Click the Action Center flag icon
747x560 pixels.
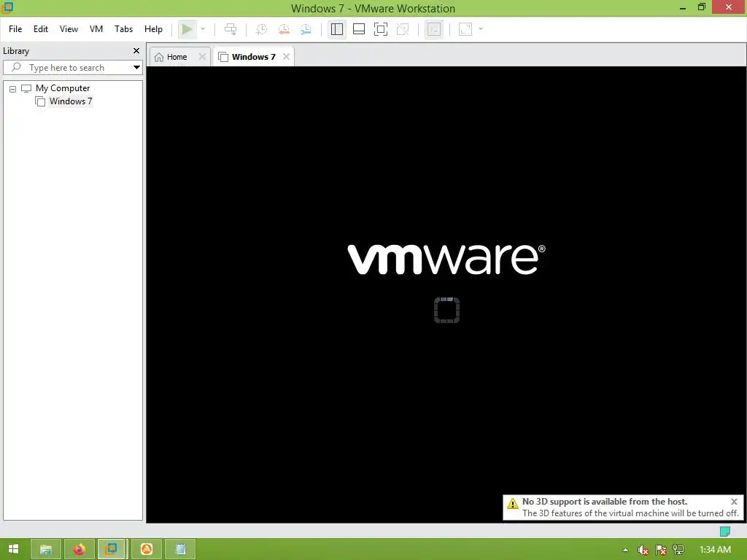[661, 550]
